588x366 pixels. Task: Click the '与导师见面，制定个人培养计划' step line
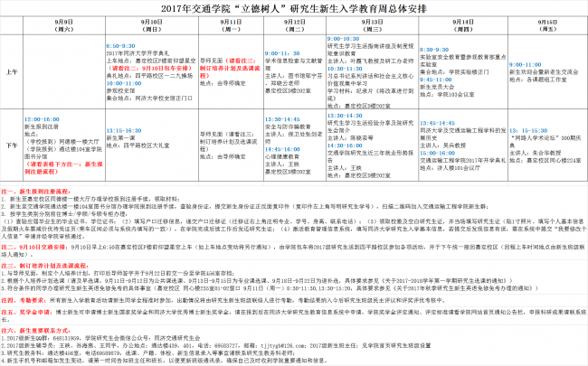pos(118,273)
